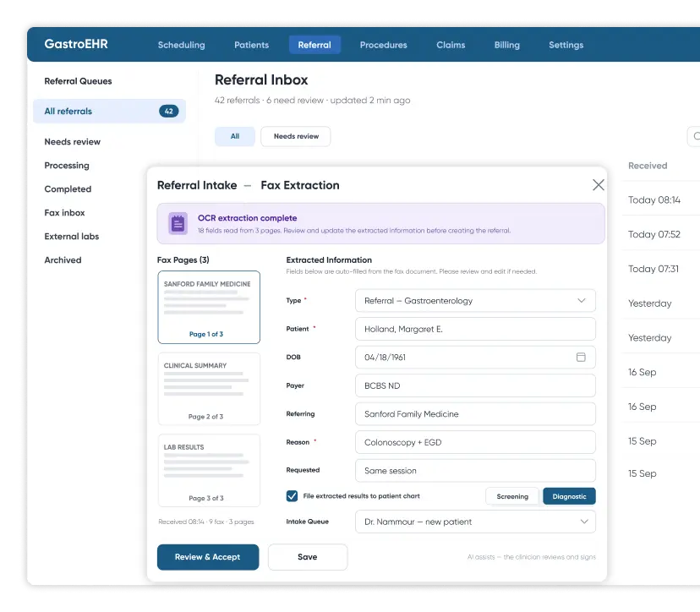Click the Received column header
The image size is (700, 612).
coord(648,166)
